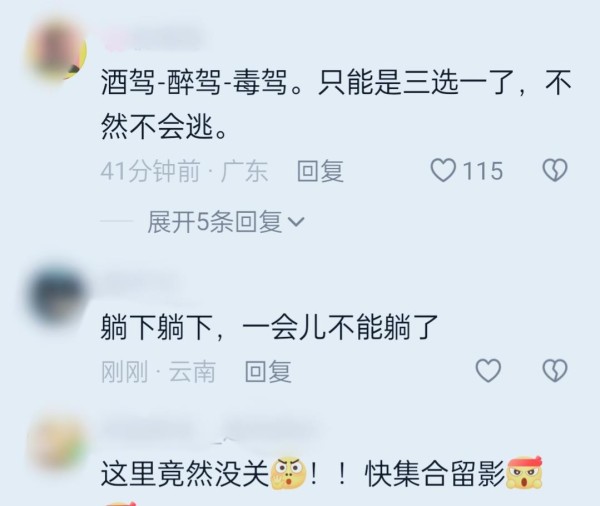Tap broken heart on the 云南 comment
The height and width of the screenshot is (506, 600).
coord(555,371)
